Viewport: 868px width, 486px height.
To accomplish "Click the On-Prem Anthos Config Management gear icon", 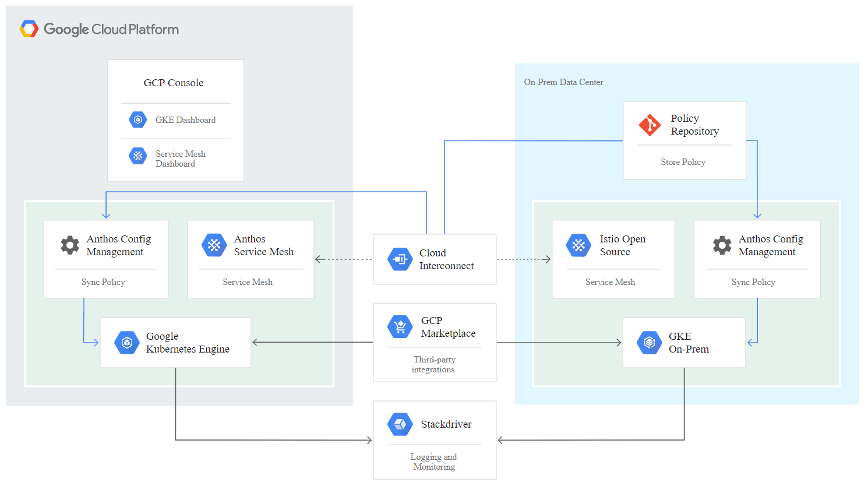I will coord(722,245).
